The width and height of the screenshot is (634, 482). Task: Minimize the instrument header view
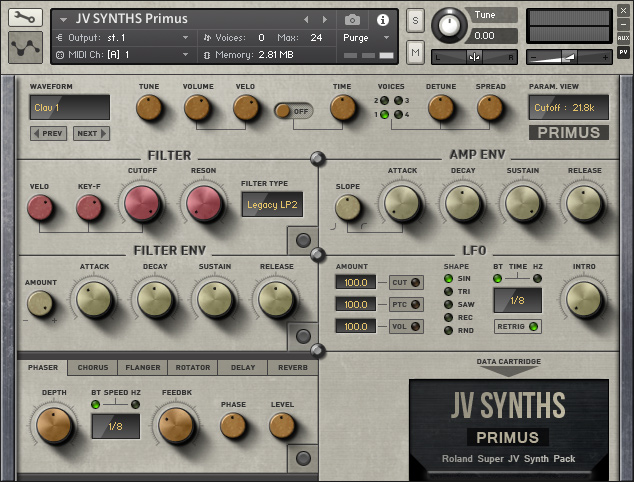tap(623, 25)
